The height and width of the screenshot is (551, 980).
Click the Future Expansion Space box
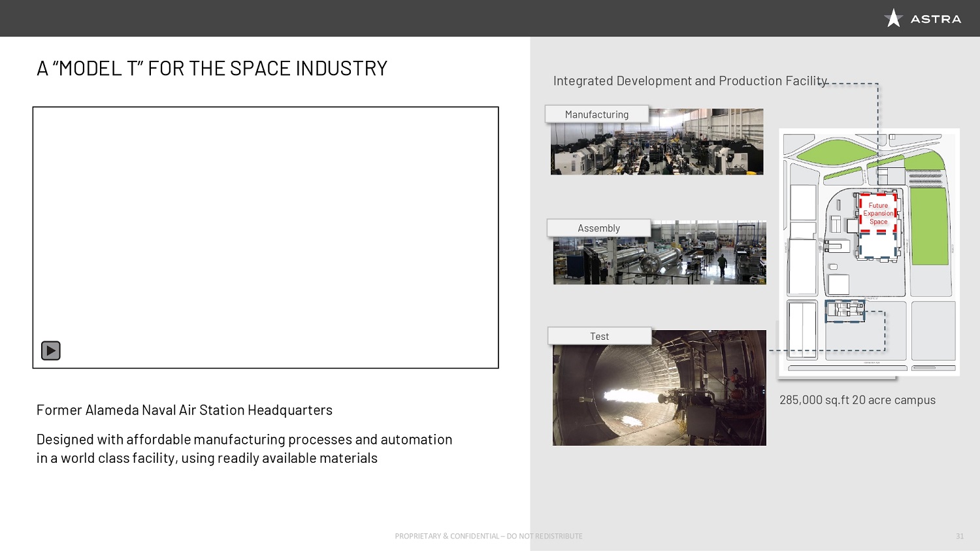[878, 213]
